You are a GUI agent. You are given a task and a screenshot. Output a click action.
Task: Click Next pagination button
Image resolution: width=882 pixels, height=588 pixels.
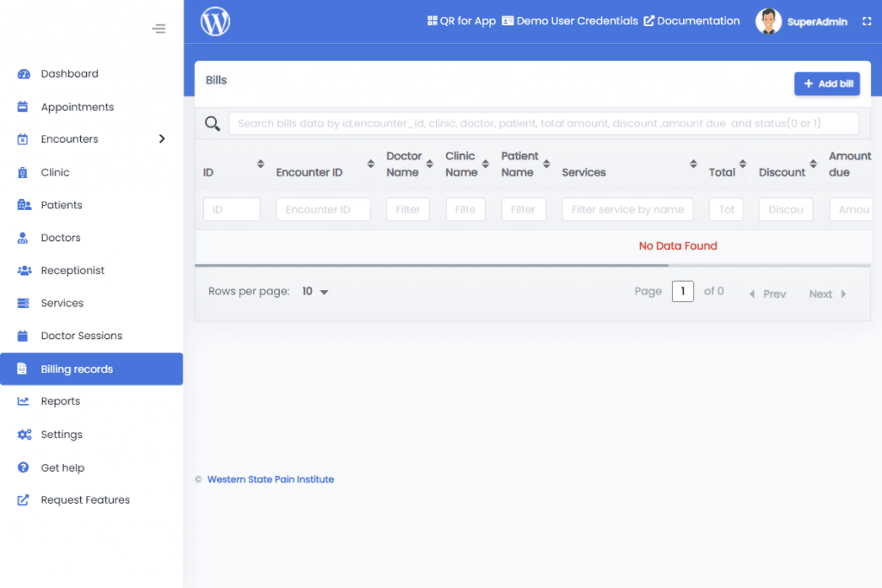tap(828, 294)
